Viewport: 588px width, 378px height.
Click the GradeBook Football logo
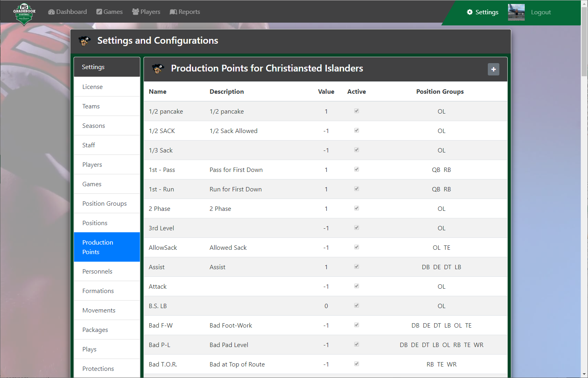(x=24, y=13)
